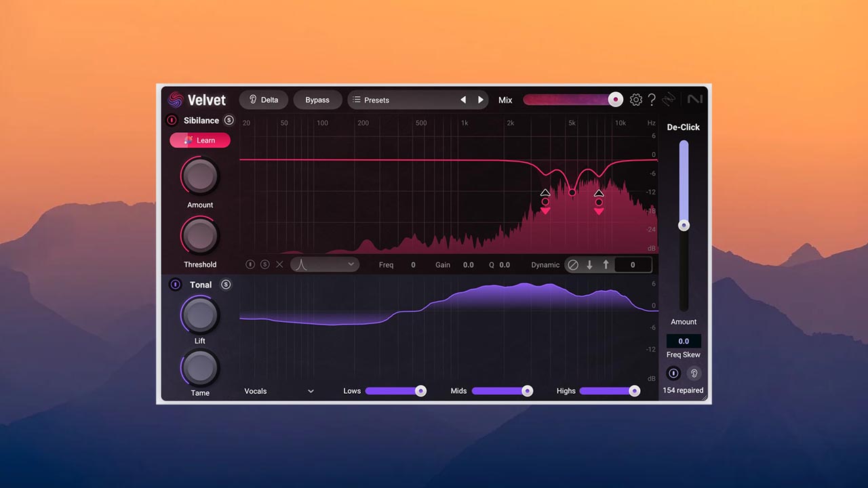Click the De-Click audition ear icon
Image resolution: width=868 pixels, height=488 pixels.
[x=694, y=373]
